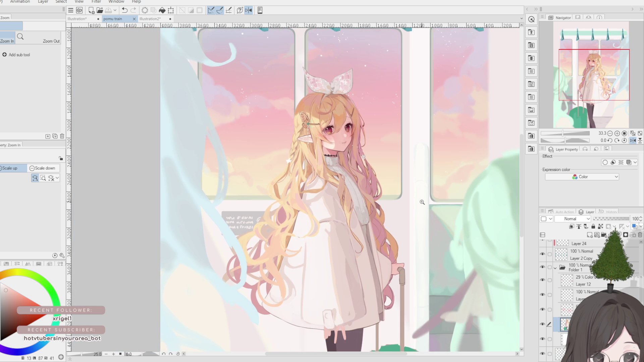Select the Zoom In sub tool

point(7,38)
